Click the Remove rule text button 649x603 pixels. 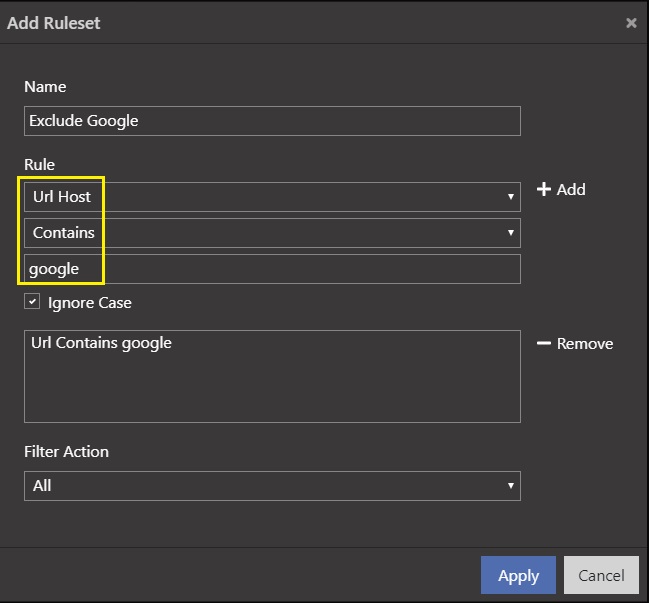(x=585, y=343)
